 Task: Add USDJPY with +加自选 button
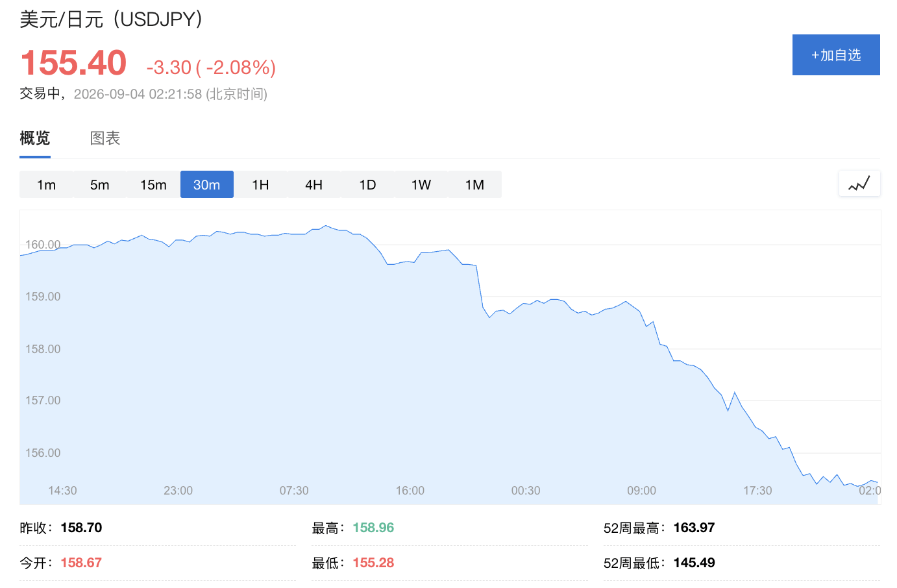[x=836, y=55]
